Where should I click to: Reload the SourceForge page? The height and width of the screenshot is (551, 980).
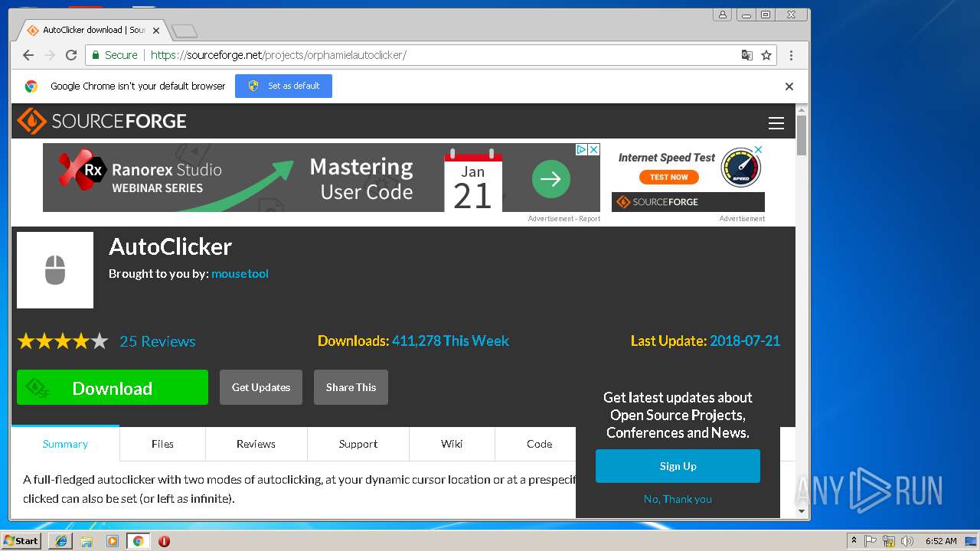pos(71,55)
